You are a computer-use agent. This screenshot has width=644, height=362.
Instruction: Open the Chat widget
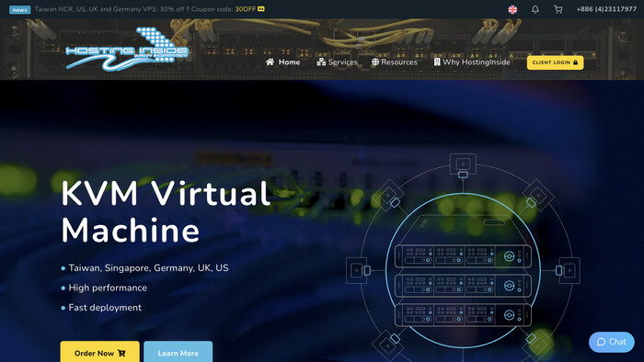click(x=611, y=342)
